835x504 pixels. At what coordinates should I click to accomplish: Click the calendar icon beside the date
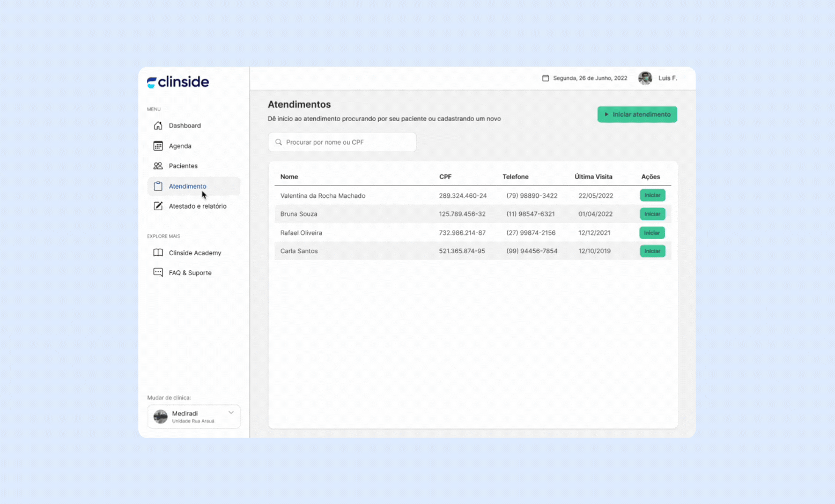545,78
